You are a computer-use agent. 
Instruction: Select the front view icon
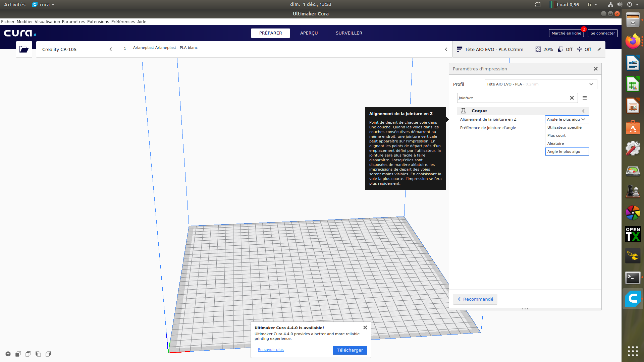(x=18, y=354)
